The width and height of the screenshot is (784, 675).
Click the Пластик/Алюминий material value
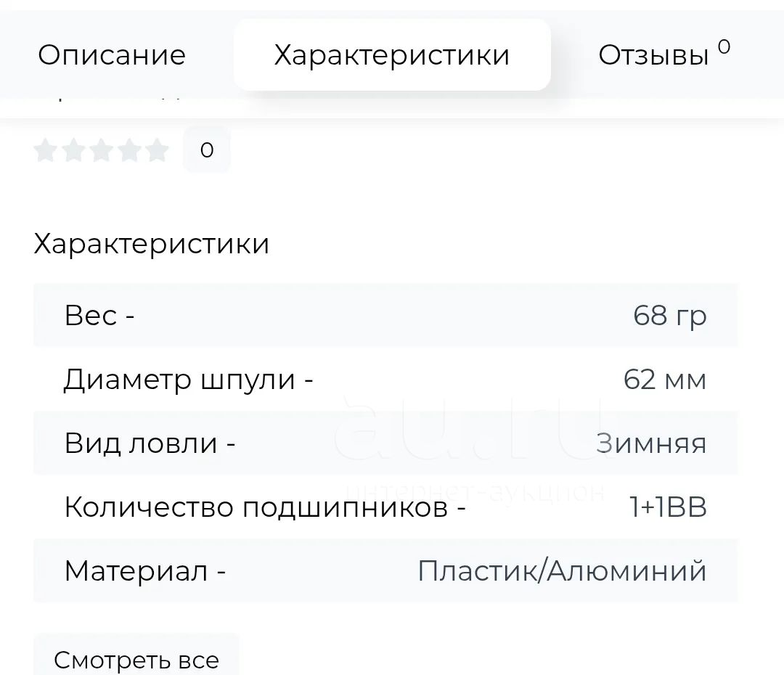(x=562, y=571)
